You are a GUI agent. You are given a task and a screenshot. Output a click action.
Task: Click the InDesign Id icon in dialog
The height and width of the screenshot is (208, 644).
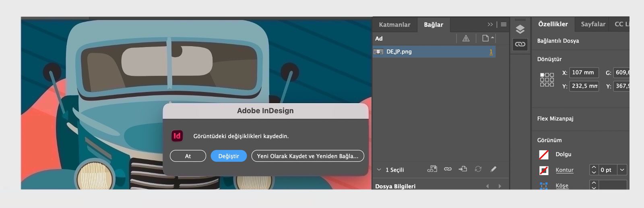tap(177, 136)
